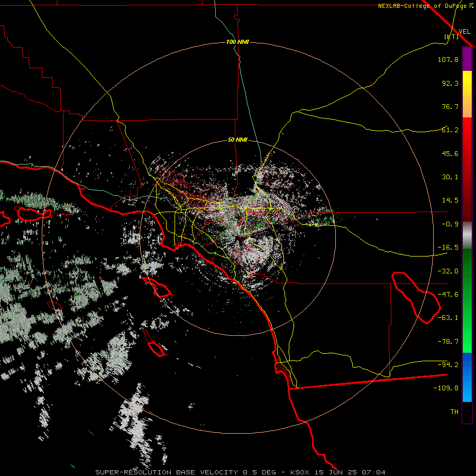476x476 pixels.
Task: Click the NEXLAB-College of DuPage watermark text
Action: coord(425,6)
